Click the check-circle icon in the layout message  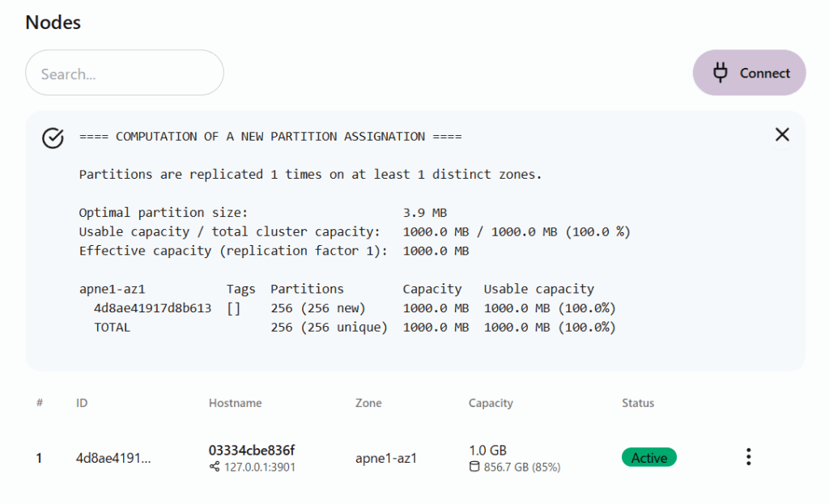click(x=53, y=138)
